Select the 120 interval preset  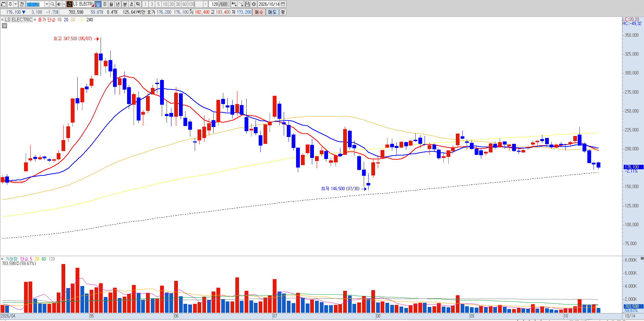[191, 4]
